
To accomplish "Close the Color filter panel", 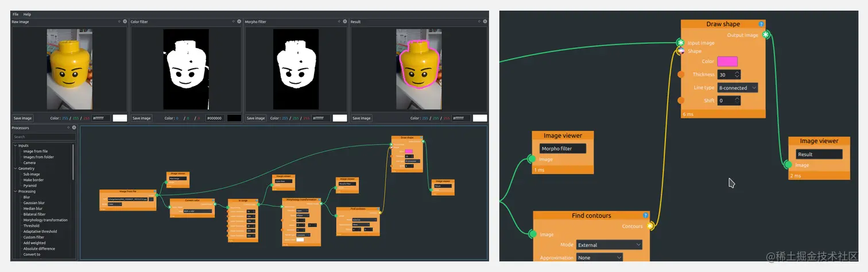I will point(238,21).
